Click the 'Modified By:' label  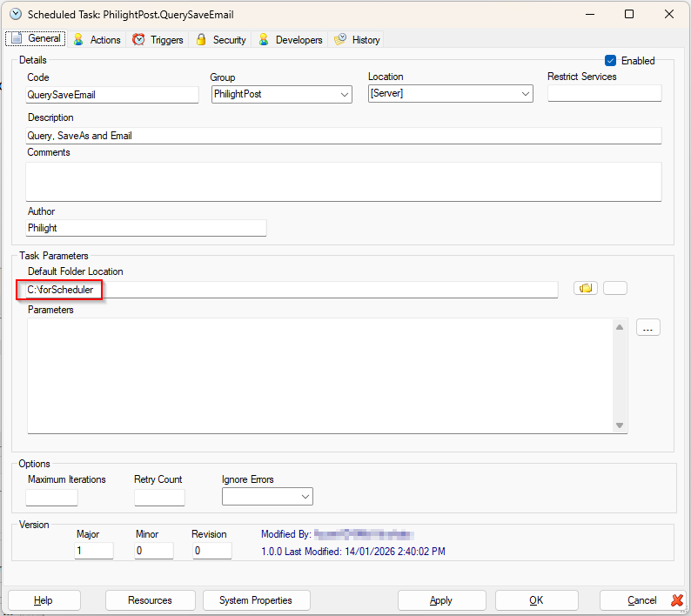[286, 534]
